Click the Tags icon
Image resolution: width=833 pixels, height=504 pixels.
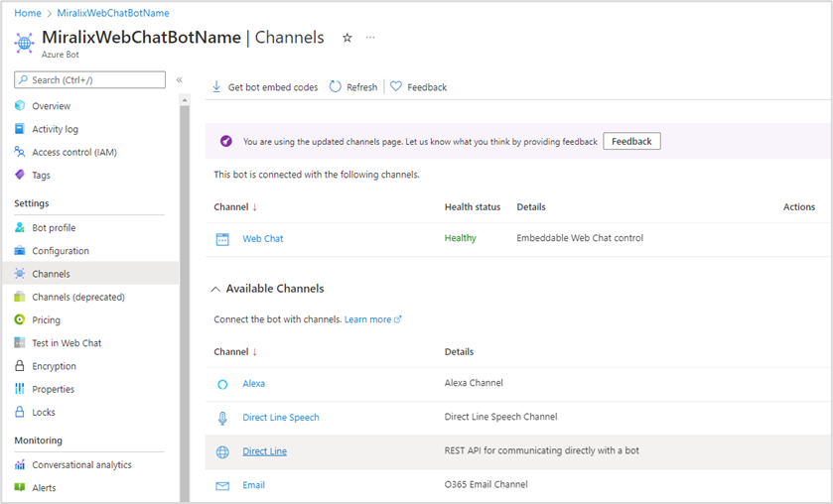tap(20, 175)
